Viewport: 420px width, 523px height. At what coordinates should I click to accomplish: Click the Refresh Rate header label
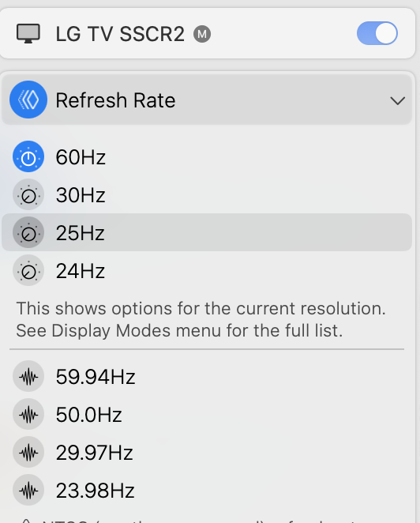[115, 100]
